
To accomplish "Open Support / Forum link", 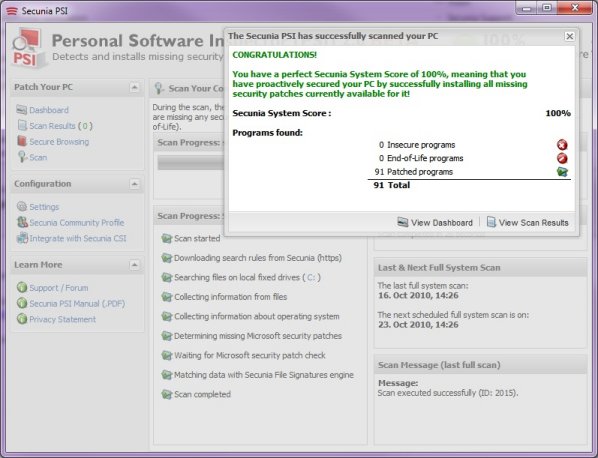I will click(x=59, y=288).
